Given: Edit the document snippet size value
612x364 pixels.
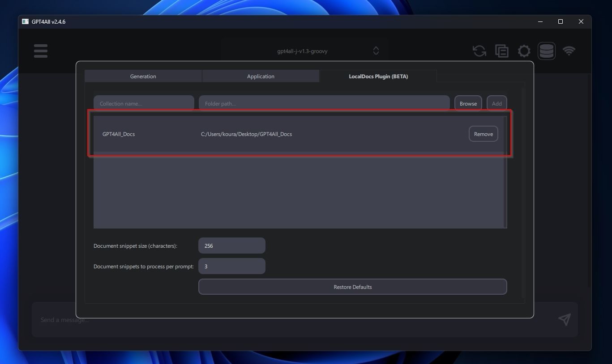Looking at the screenshot, I should pyautogui.click(x=231, y=245).
